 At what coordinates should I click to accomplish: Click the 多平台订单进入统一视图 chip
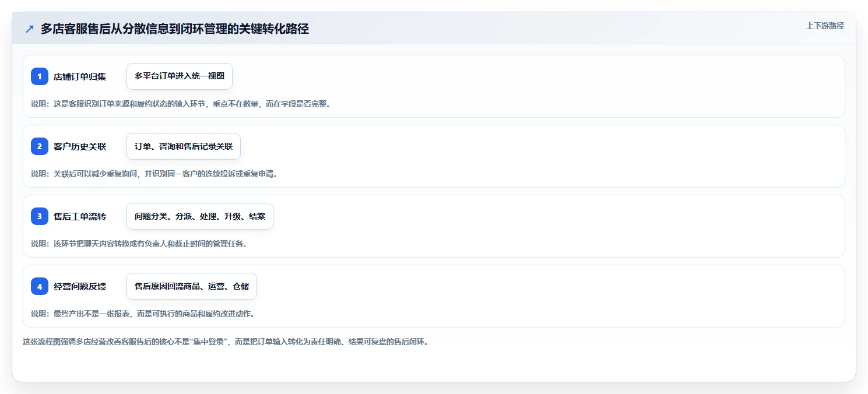(x=180, y=76)
